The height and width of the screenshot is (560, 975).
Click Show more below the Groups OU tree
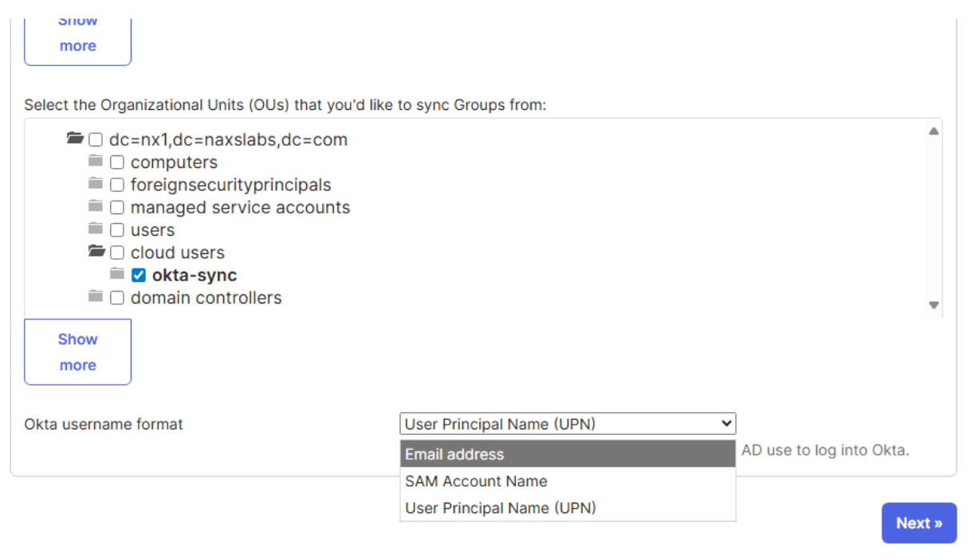pos(77,352)
